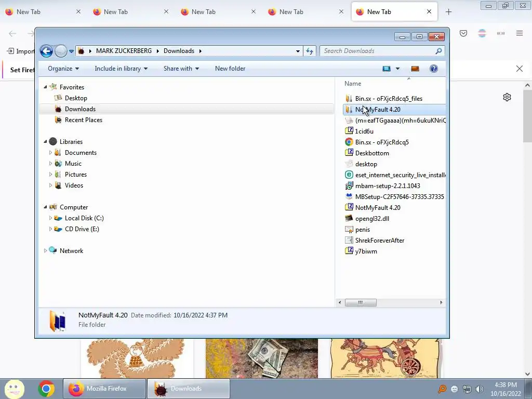
Task: Open the Include in library menu
Action: pyautogui.click(x=121, y=69)
